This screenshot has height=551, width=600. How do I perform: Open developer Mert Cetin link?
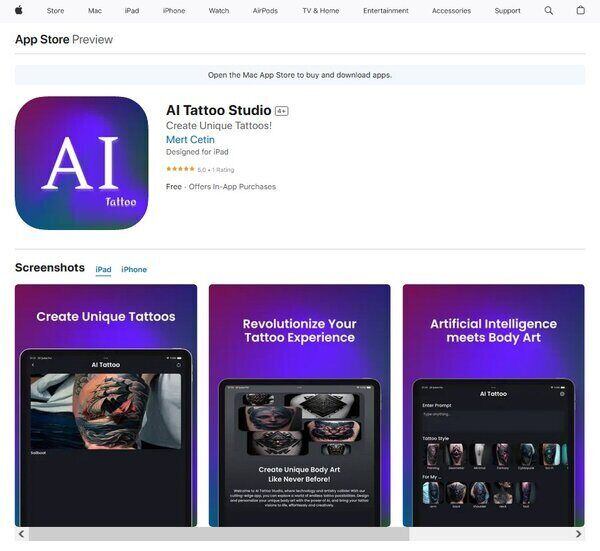tap(190, 140)
